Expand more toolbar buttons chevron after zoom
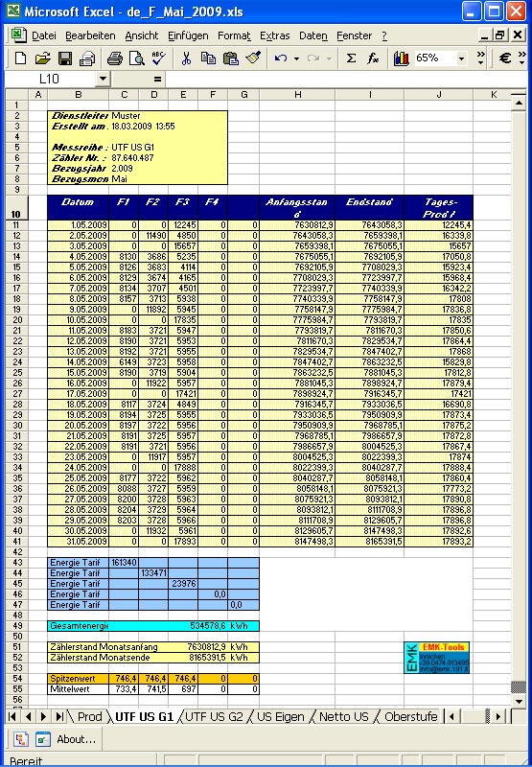The image size is (532, 767). coord(480,58)
